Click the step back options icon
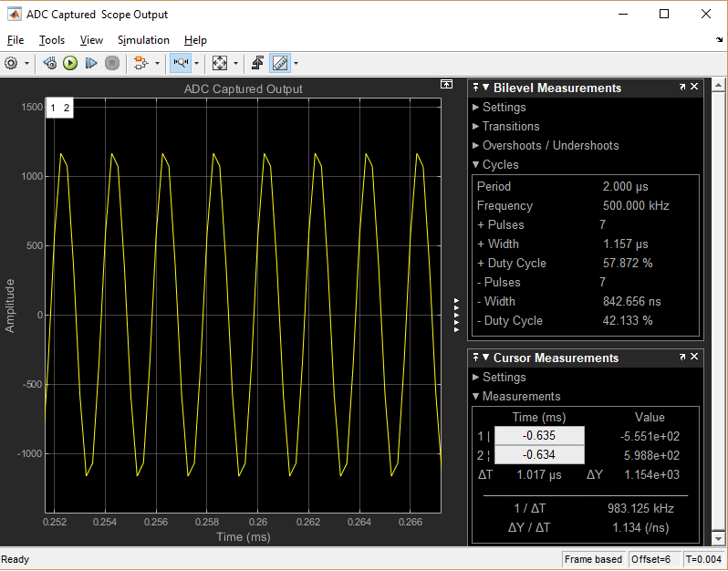 click(x=49, y=63)
